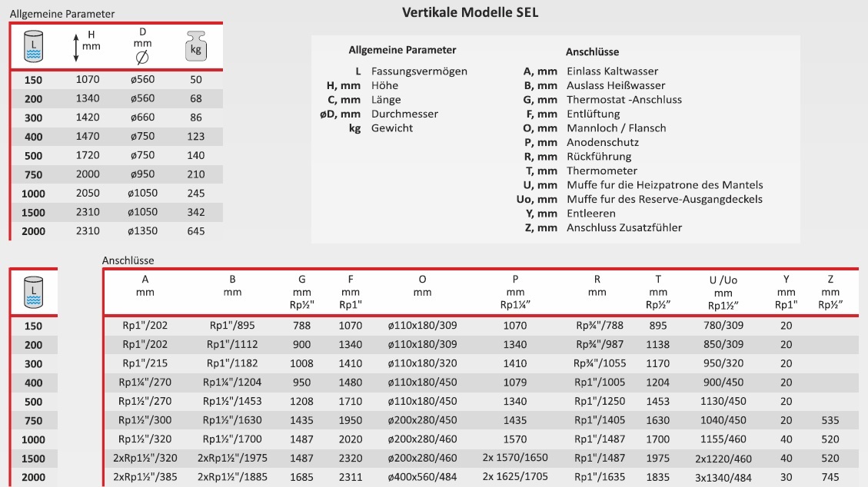The height and width of the screenshot is (487, 868).
Task: Click the weight value 645
Action: 196,231
